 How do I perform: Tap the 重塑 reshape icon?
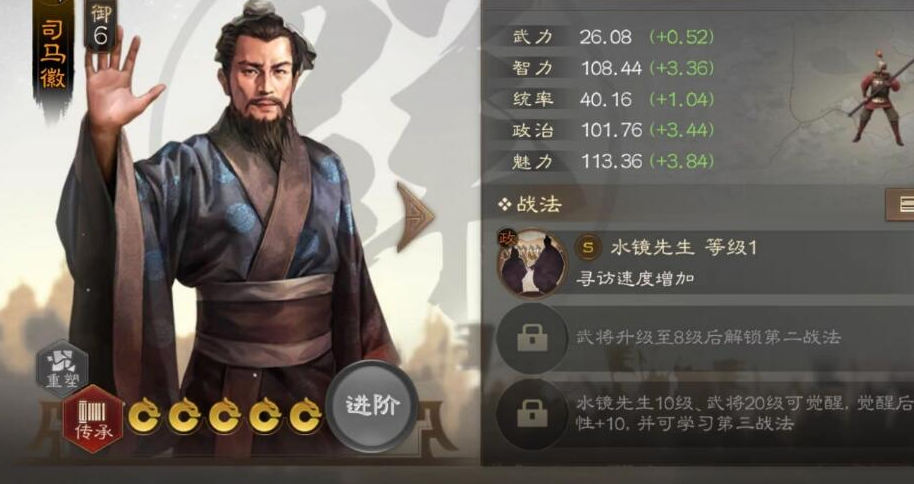coord(62,368)
